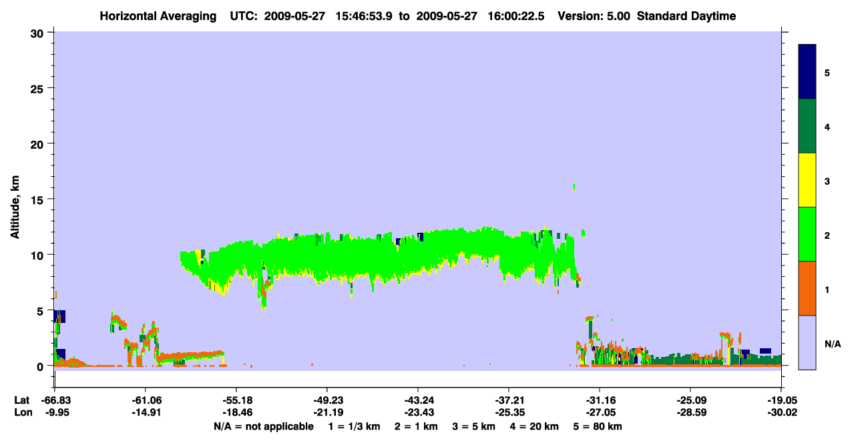Image resolution: width=868 pixels, height=445 pixels.
Task: Click the orange level 1 colorbar segment
Action: click(x=807, y=288)
